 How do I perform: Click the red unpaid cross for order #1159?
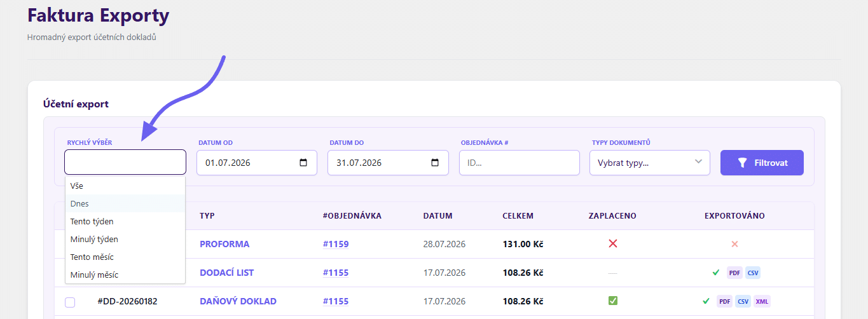pyautogui.click(x=613, y=244)
